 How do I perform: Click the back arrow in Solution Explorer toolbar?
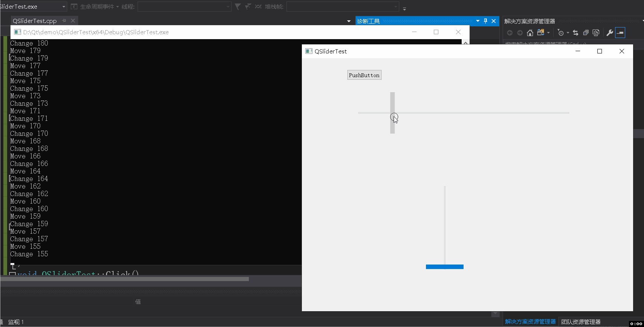(x=510, y=33)
